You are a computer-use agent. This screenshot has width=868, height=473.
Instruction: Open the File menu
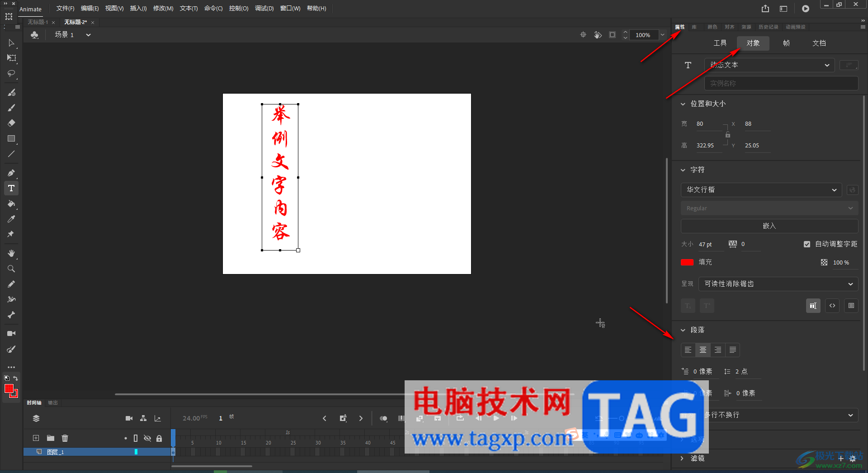pyautogui.click(x=65, y=9)
